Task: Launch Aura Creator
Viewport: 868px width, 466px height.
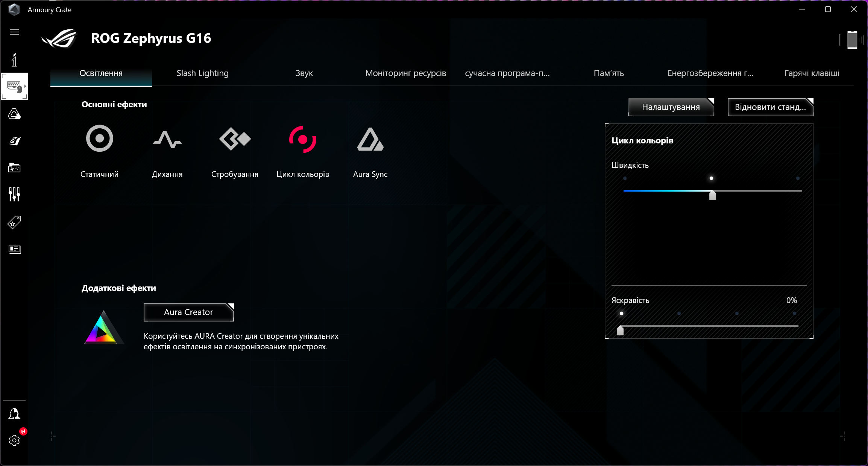Action: pyautogui.click(x=188, y=312)
